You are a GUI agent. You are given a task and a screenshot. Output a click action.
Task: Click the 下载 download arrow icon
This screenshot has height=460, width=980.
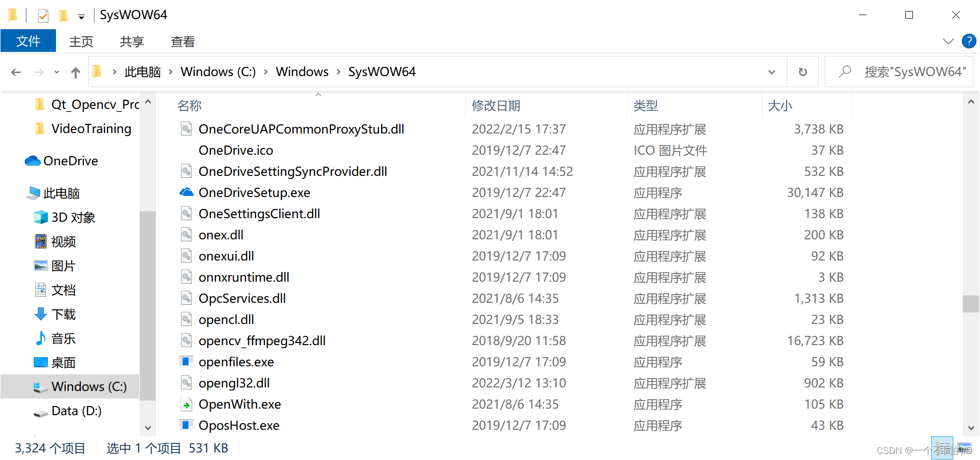point(41,314)
